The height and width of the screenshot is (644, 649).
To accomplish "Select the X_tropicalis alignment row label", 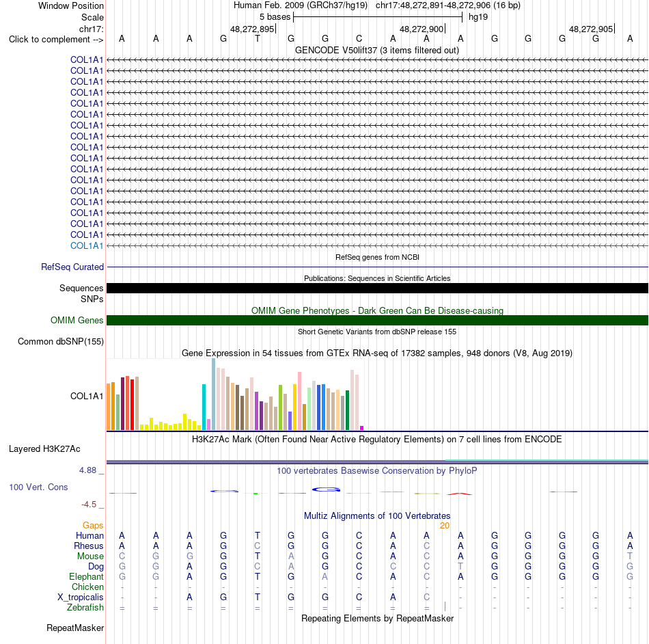I will [81, 598].
